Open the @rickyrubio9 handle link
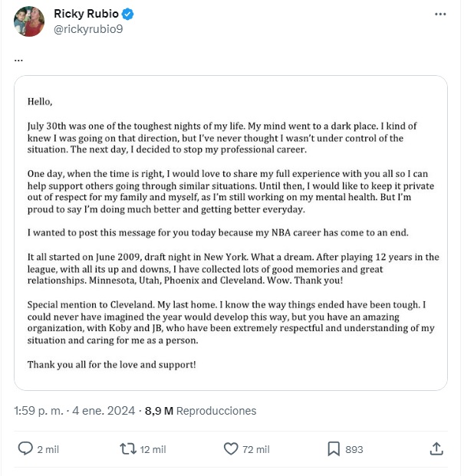Screen dimensions: 464x476 (88, 29)
